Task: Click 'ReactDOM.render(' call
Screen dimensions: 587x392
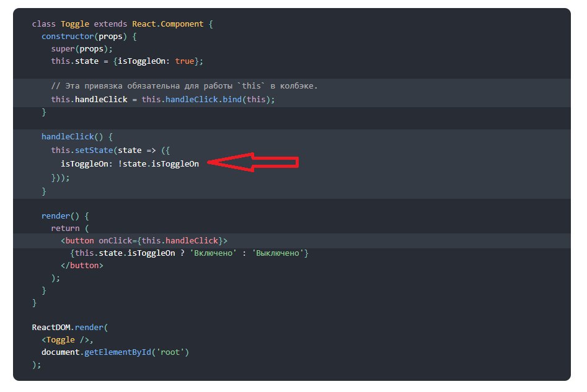Action: coord(70,328)
